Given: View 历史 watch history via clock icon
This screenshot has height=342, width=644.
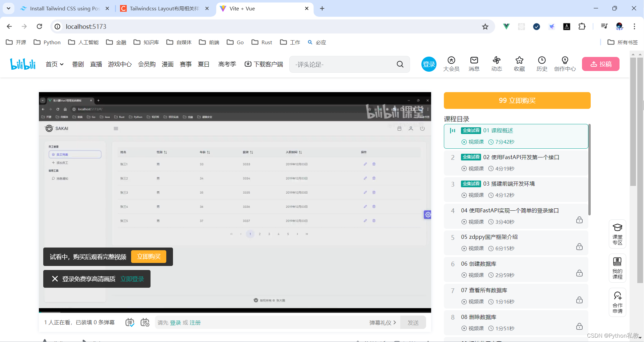Looking at the screenshot, I should pos(542,64).
